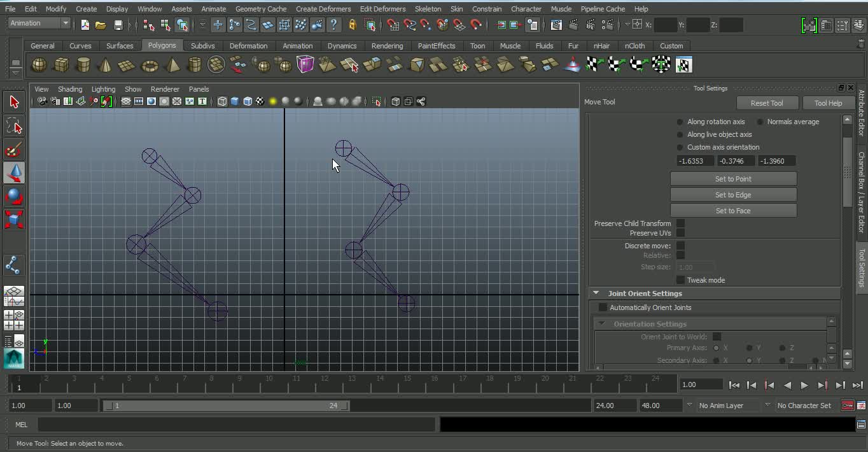Create a polygon cylinder from the shelf

pyautogui.click(x=83, y=65)
